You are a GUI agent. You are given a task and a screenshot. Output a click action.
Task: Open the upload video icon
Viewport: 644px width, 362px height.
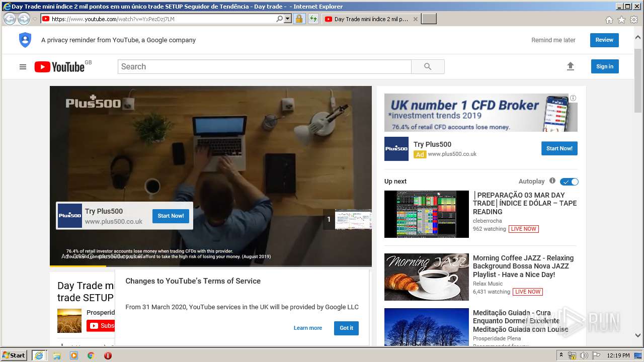(570, 66)
